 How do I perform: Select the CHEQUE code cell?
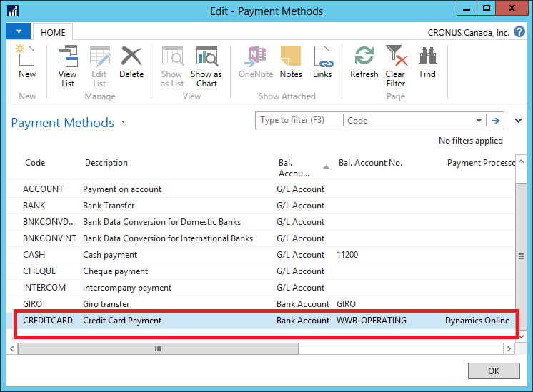tap(39, 271)
